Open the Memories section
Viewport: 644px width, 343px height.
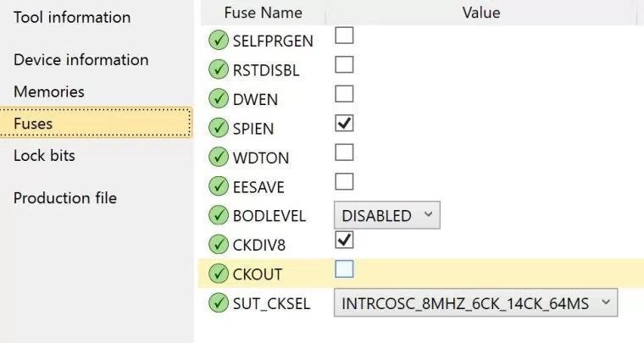[49, 91]
